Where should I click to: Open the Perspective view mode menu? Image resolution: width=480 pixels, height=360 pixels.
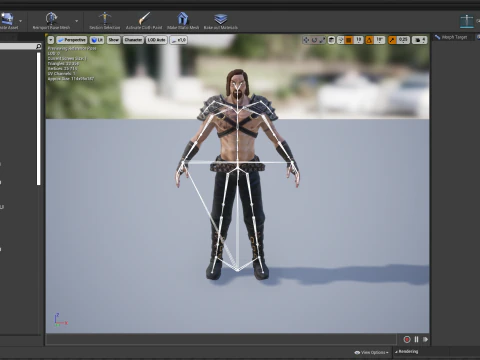(x=72, y=40)
